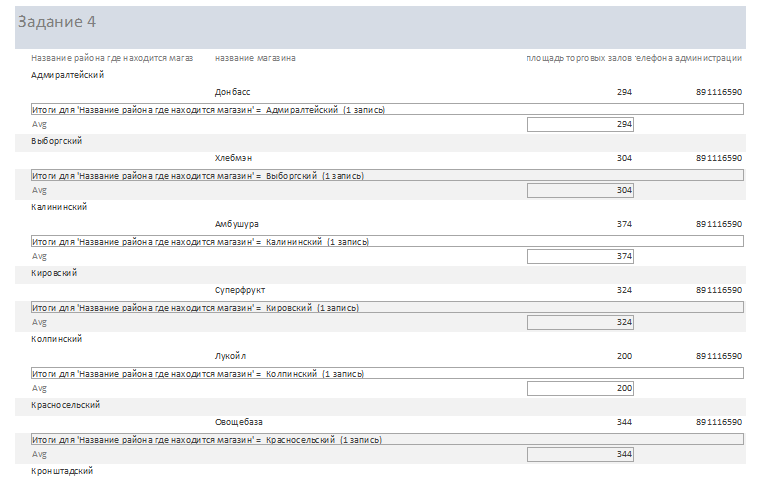Select the Калининский district label
This screenshot has width=761, height=490.
pos(59,207)
